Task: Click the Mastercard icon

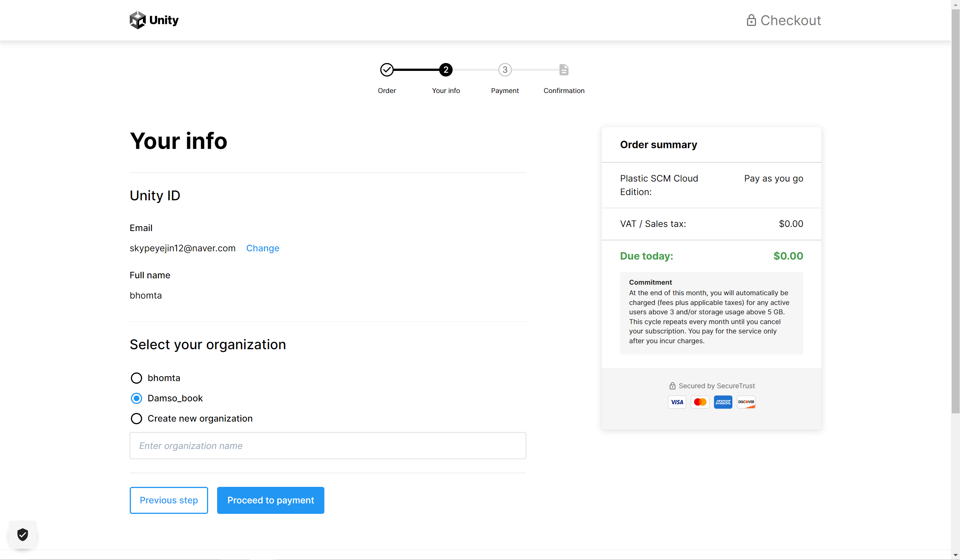Action: click(700, 402)
